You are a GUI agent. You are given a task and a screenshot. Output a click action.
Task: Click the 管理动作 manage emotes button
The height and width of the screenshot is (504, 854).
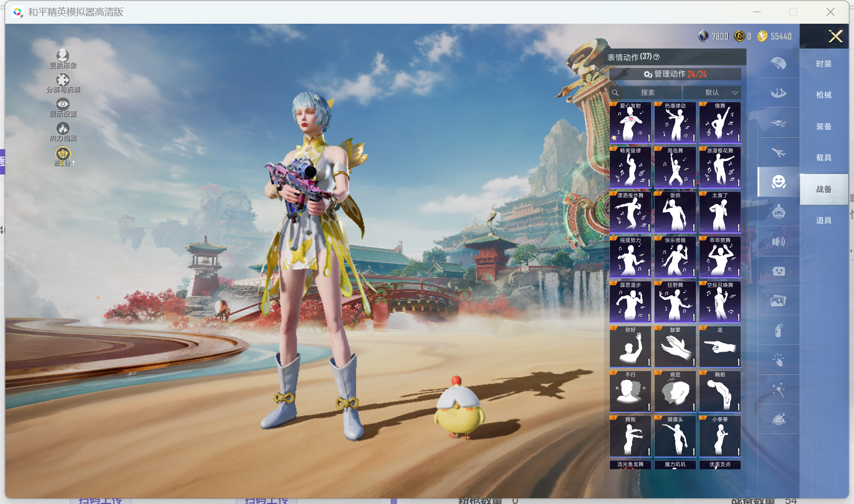(675, 74)
